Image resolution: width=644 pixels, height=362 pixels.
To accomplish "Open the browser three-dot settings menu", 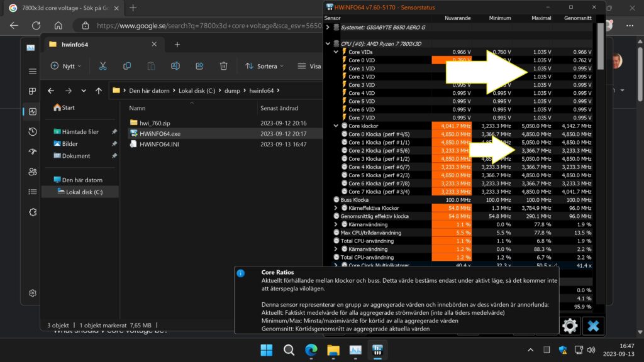I will 630,25.
